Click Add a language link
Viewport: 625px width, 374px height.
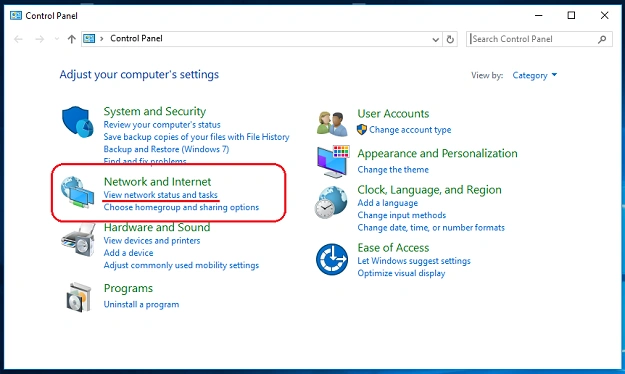pos(387,203)
